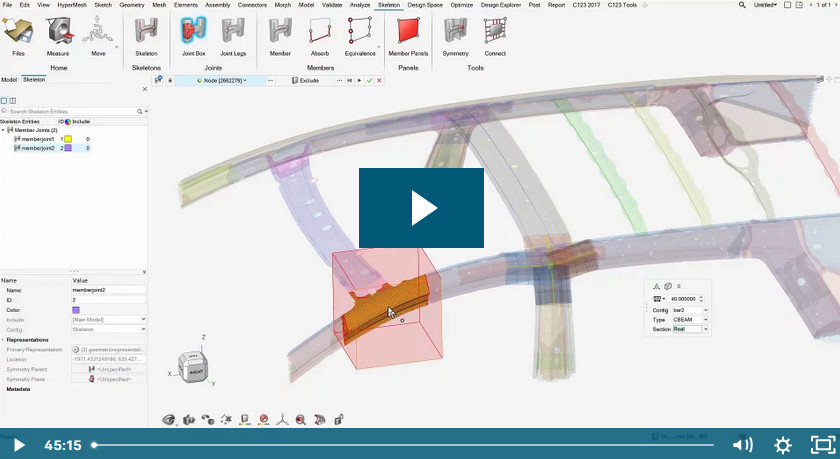Pick the Measure tool
This screenshot has width=840, height=459.
(58, 37)
